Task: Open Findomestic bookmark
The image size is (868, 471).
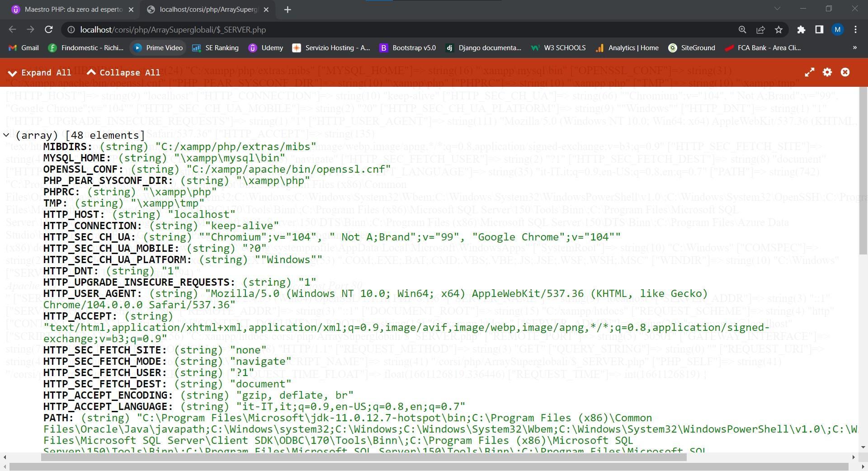Action: click(86, 48)
